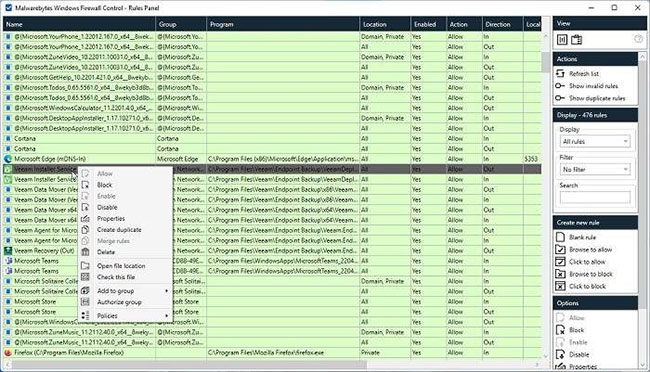This screenshot has height=372, width=650.
Task: Open the help question mark icon
Action: [638, 39]
